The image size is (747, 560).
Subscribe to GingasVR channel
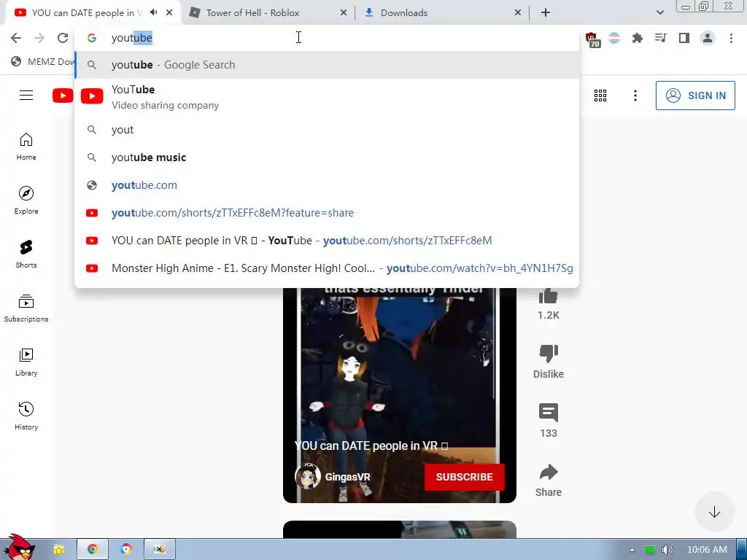(x=464, y=477)
